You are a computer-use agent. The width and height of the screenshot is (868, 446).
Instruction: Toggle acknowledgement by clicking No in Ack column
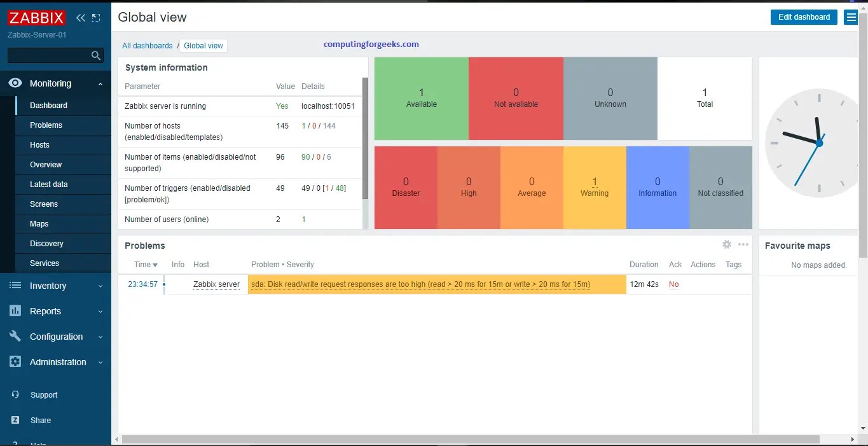[x=673, y=284]
